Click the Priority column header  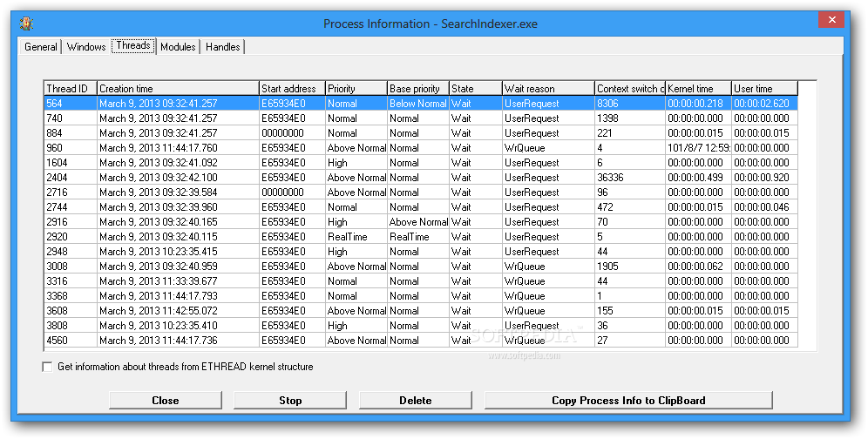[356, 89]
